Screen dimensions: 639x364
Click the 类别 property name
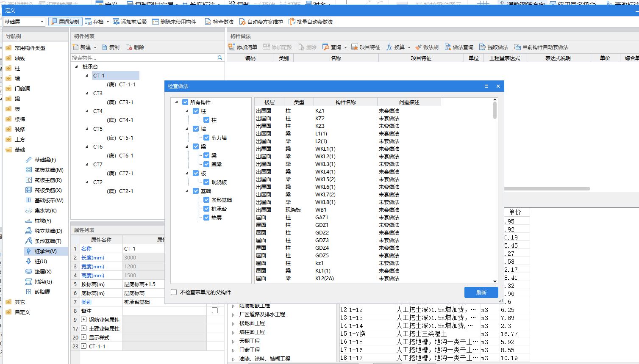(x=86, y=302)
